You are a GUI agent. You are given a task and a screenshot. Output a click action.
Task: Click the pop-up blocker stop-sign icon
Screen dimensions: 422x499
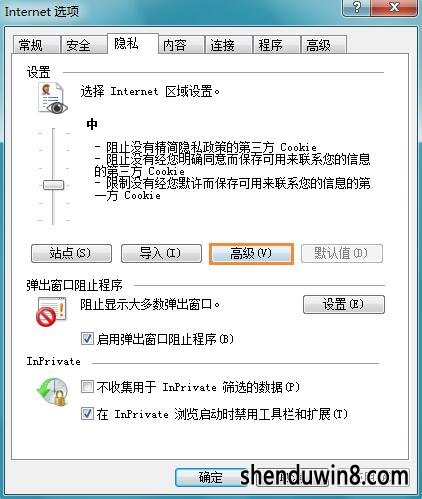pos(52,312)
